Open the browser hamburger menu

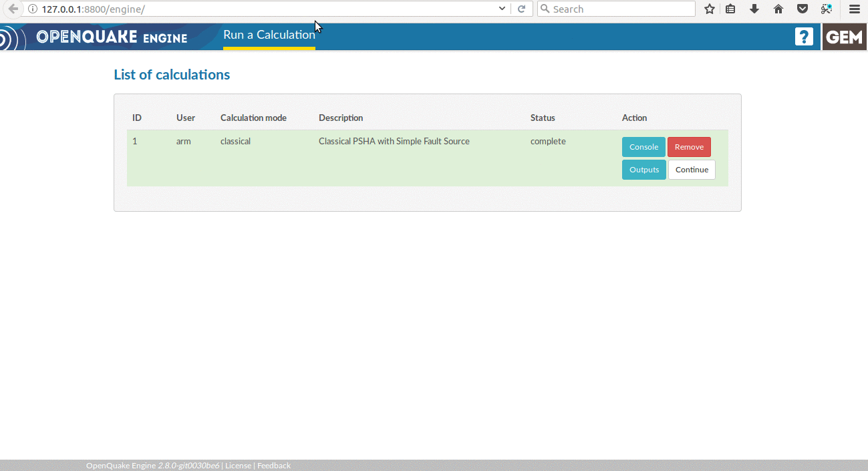854,9
